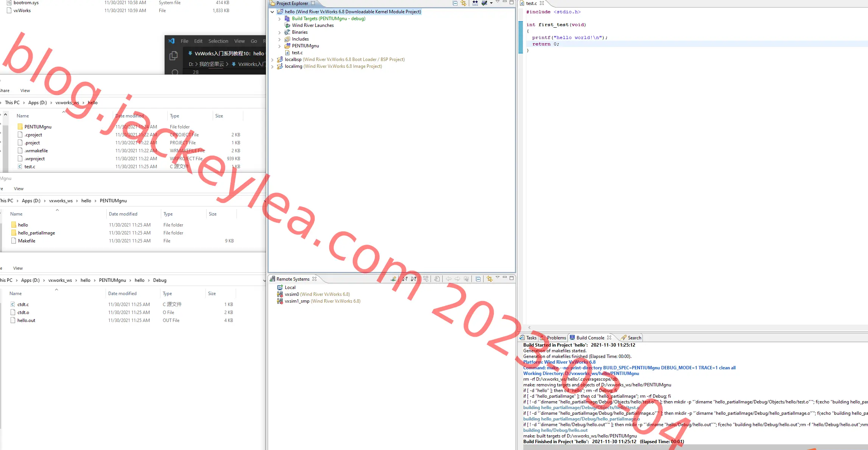The height and width of the screenshot is (450, 868).
Task: Open the Selection menu in VS Code
Action: point(218,41)
